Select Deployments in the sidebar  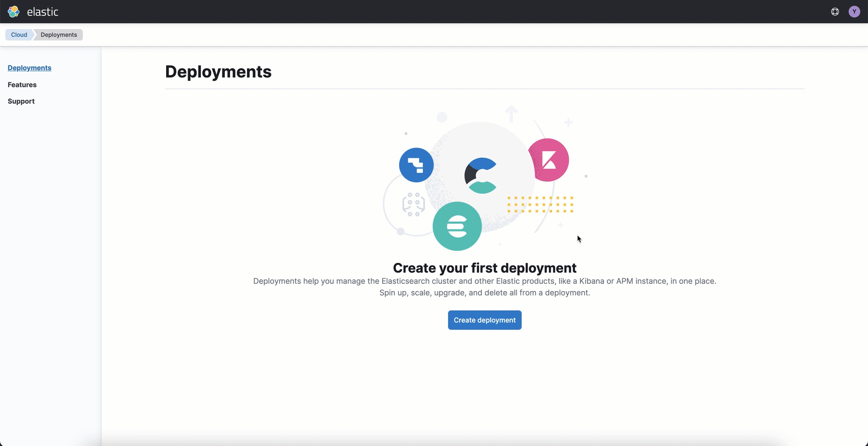click(x=30, y=68)
